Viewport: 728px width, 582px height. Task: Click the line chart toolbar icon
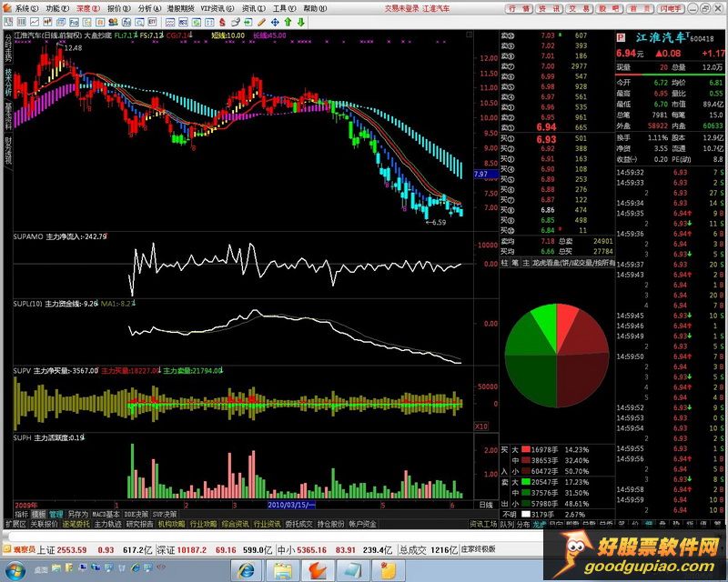tap(35, 22)
